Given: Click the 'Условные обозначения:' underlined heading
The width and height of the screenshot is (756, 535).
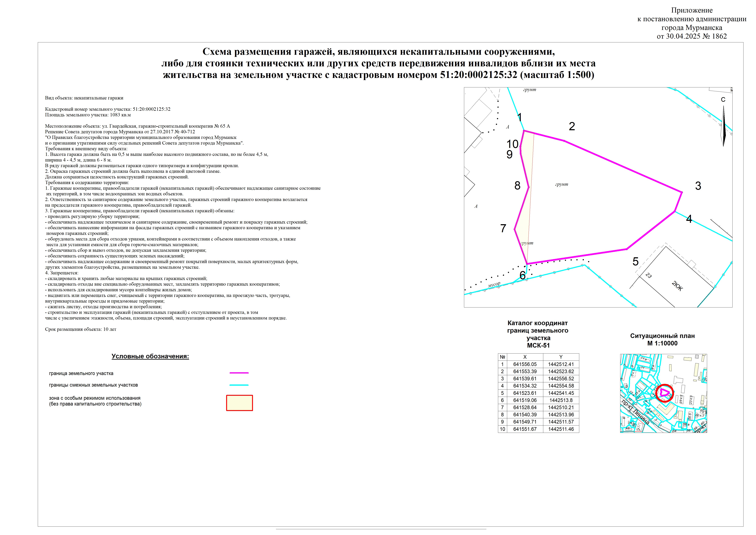Looking at the screenshot, I should [150, 356].
